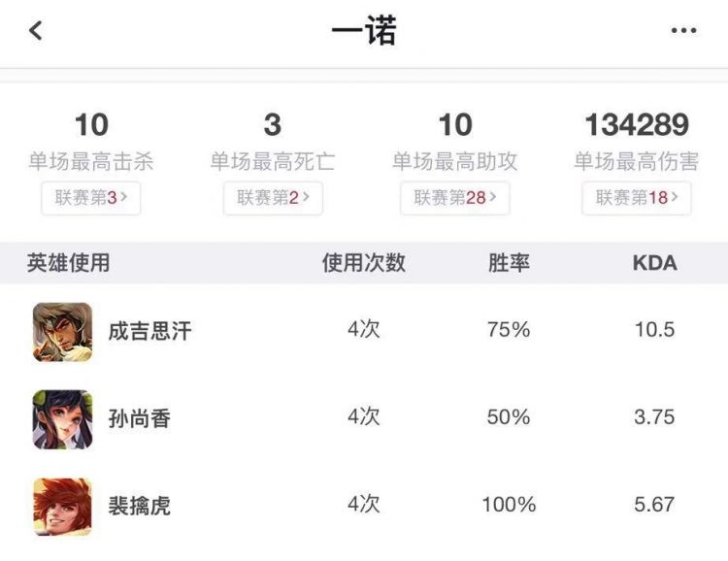The image size is (728, 561).
Task: Open 联赛第3 kills ranking
Action: (x=91, y=198)
